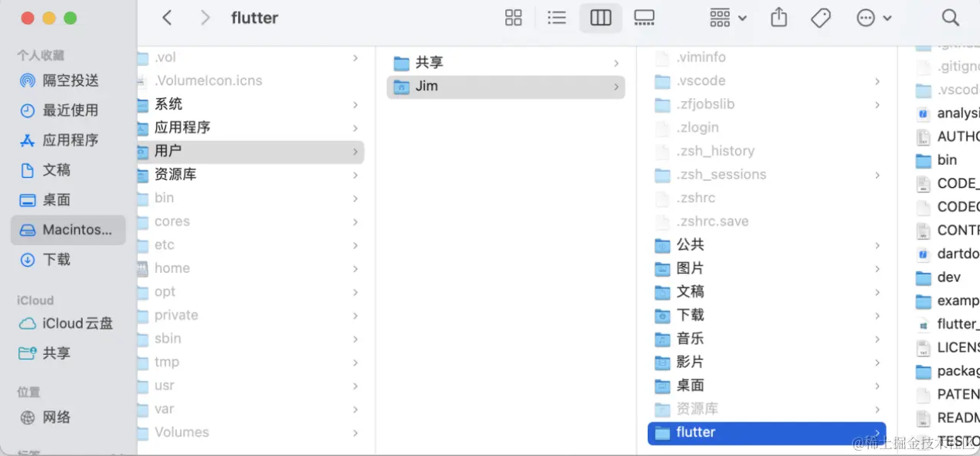Open 应用程序 in the sidebar
The image size is (980, 456).
tap(67, 140)
